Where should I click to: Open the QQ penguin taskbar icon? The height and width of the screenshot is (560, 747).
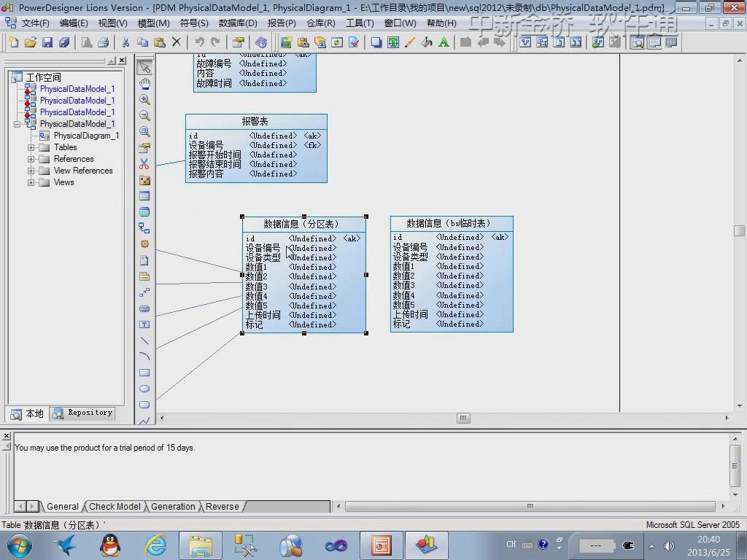(x=111, y=545)
